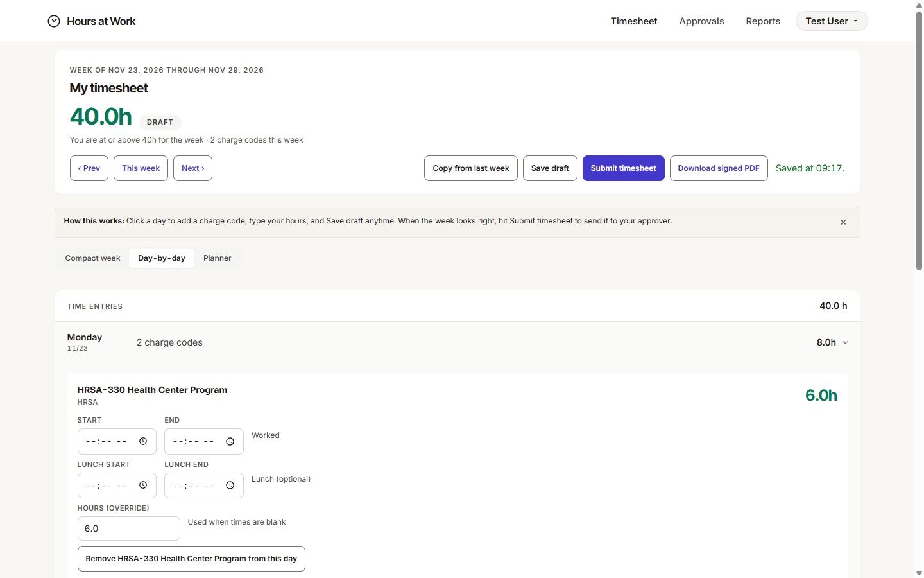Image resolution: width=924 pixels, height=578 pixels.
Task: Click the Hours at Work clock logo
Action: [x=54, y=21]
